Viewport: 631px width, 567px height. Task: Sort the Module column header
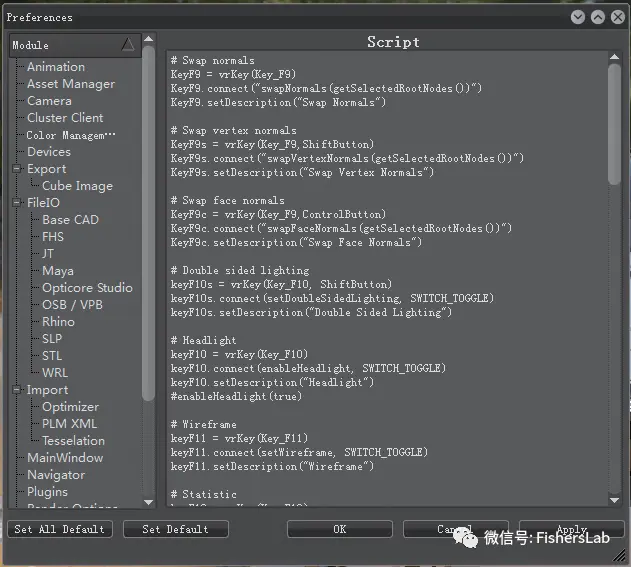coord(75,45)
